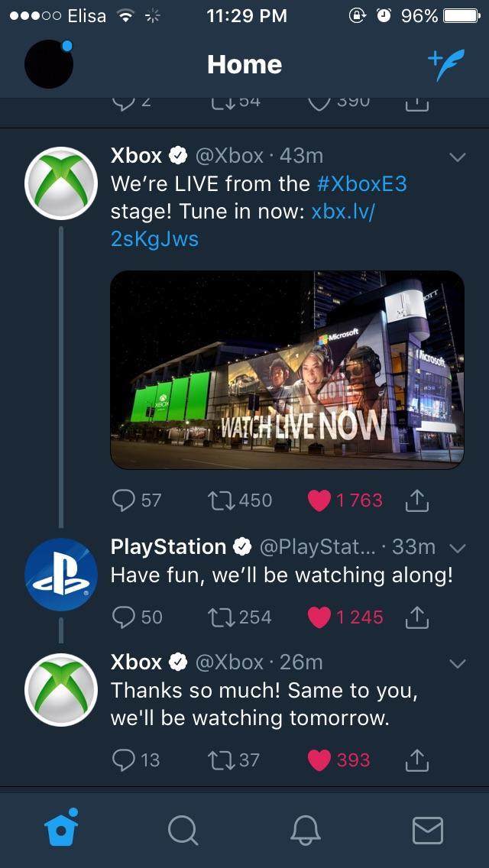
Task: Open the dropdown arrow on PlayStation's tweet
Action: pos(457,548)
